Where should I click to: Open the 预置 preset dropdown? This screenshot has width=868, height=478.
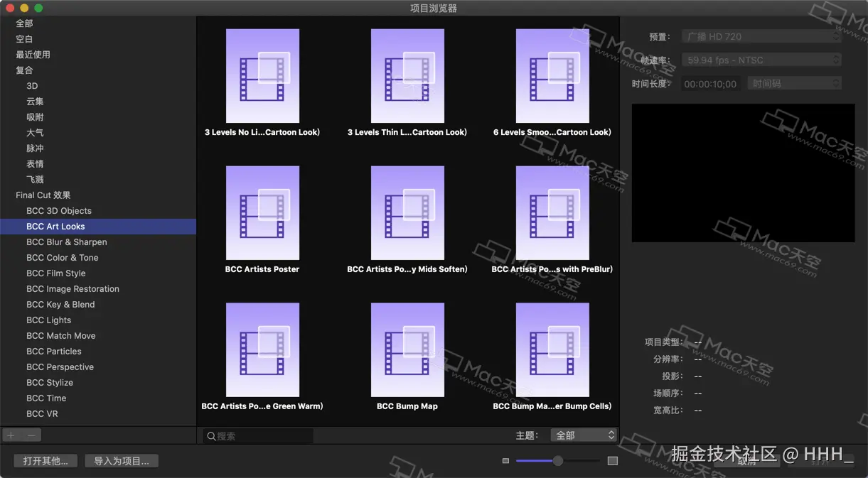click(x=761, y=36)
